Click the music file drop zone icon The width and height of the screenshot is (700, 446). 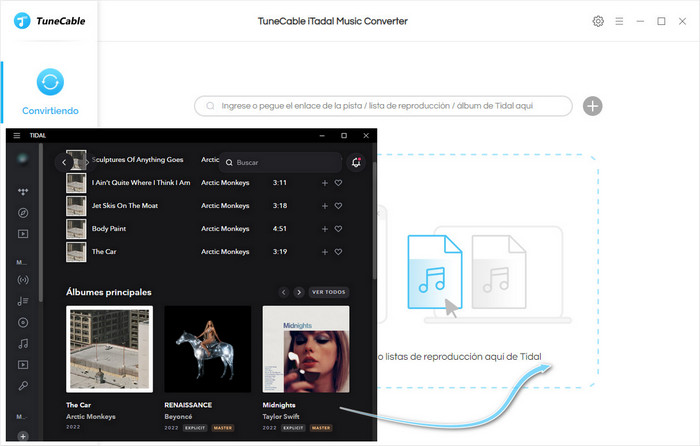tap(435, 272)
